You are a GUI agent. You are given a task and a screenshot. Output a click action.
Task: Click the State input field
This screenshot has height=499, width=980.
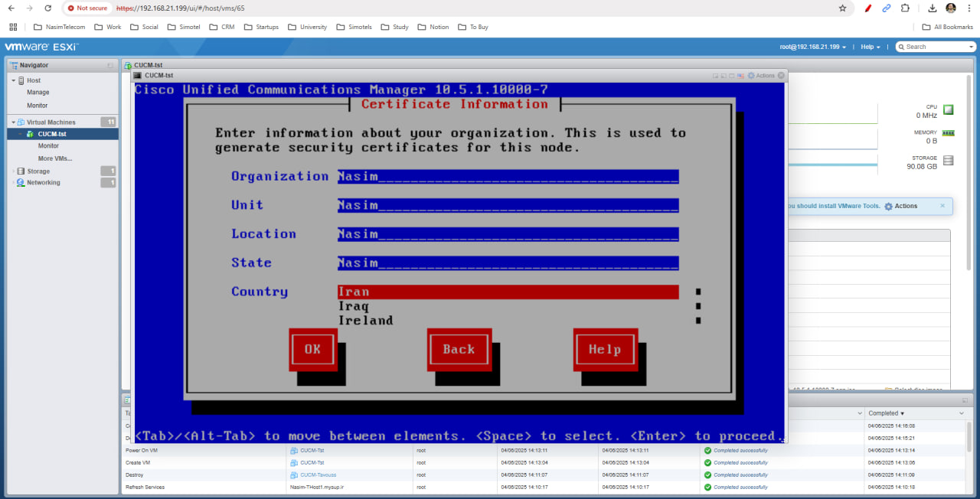tap(508, 263)
